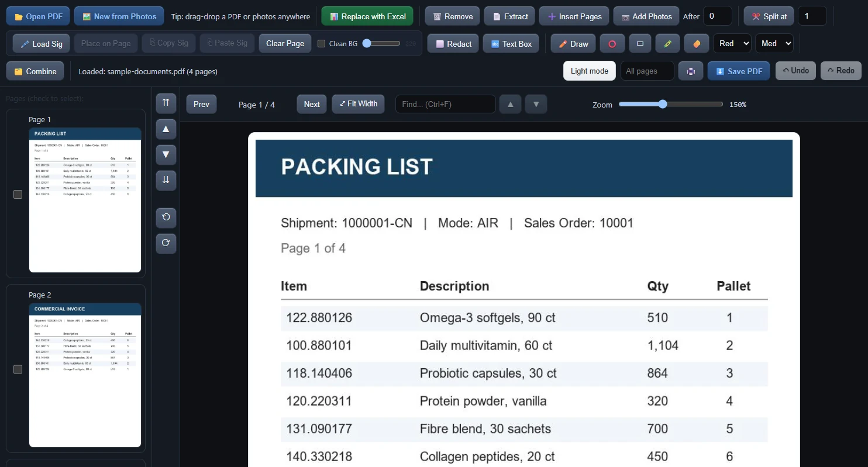Open the Page 2 Commercial Invoice thumbnail

point(85,375)
